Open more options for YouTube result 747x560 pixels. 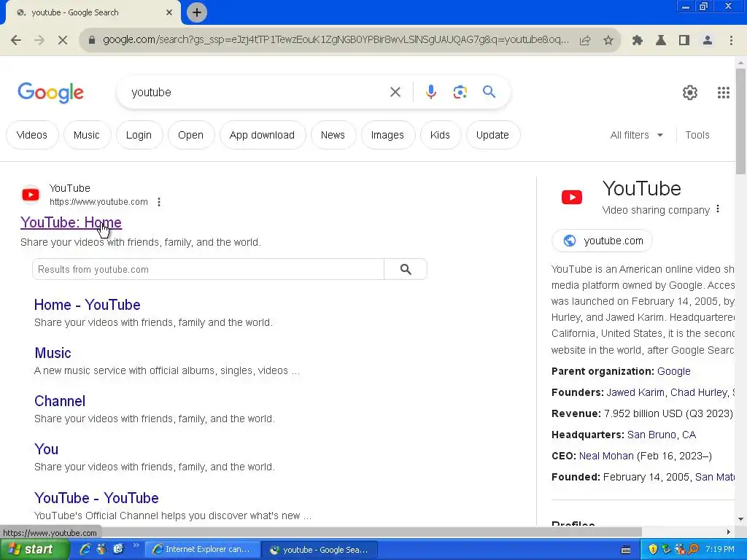click(x=159, y=202)
